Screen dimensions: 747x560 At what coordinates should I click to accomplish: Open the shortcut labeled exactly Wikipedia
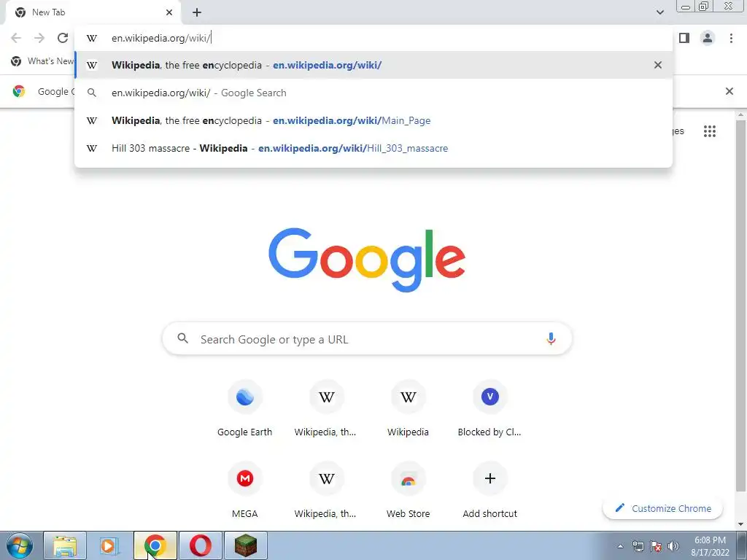(408, 408)
